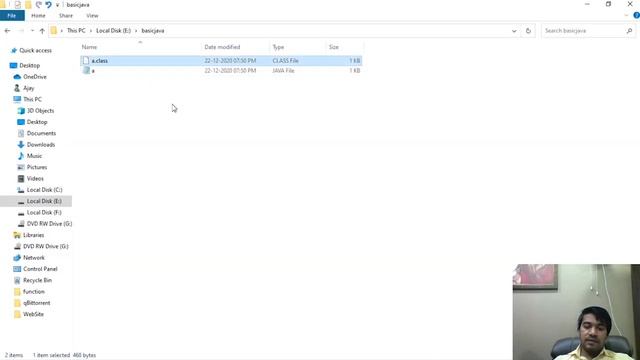Viewport: 640px width, 360px height.
Task: Click the Downloads arrow icon
Action: point(21,144)
